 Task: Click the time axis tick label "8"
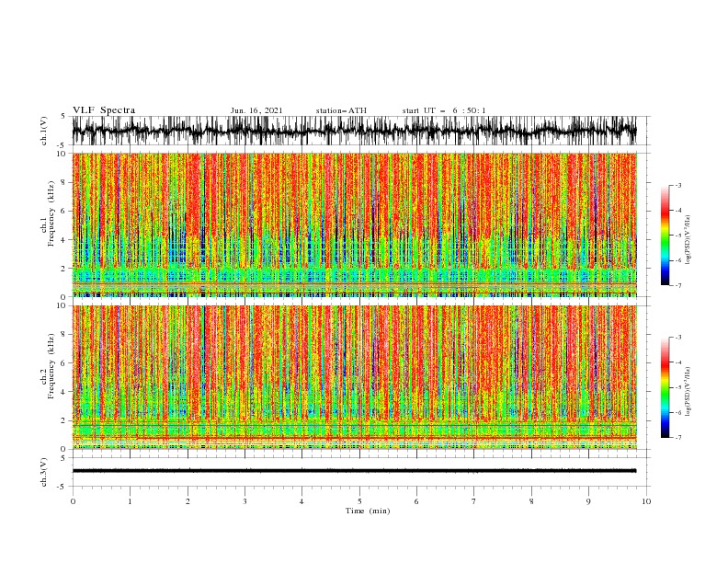(531, 501)
